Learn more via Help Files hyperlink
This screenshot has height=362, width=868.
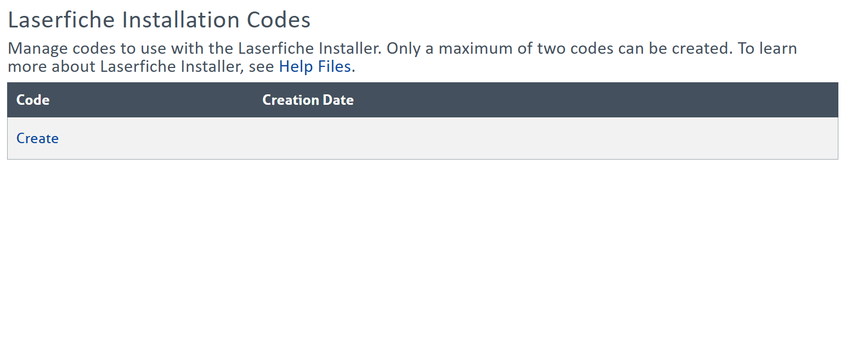click(x=315, y=66)
